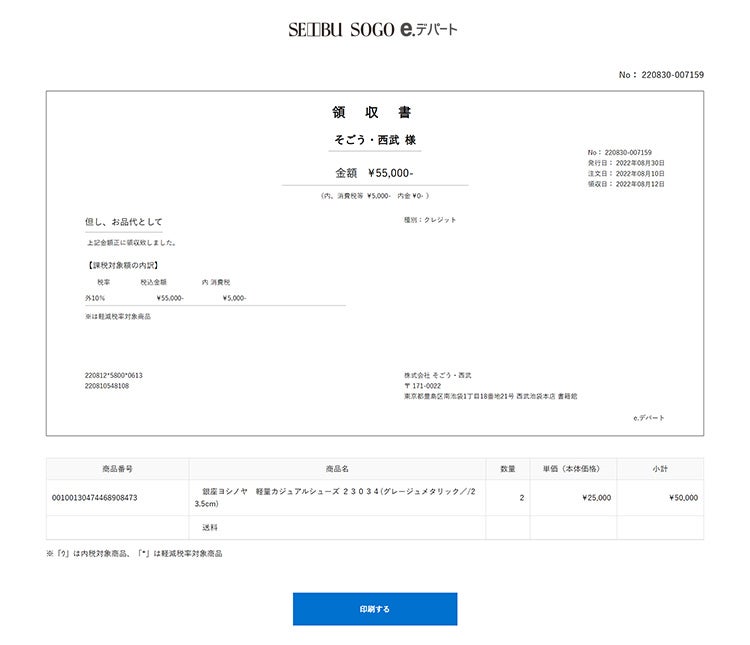
Task: Click the postal code 〒171-0022
Action: [x=422, y=386]
